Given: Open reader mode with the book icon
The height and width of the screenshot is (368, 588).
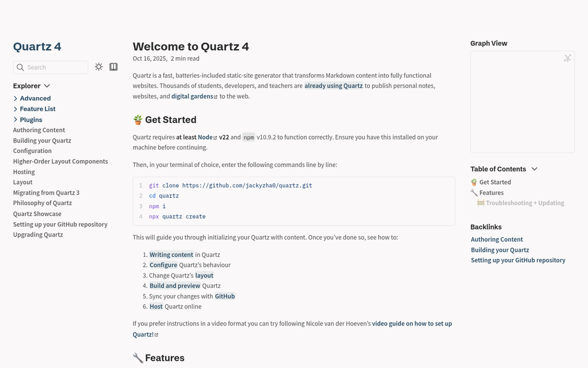Looking at the screenshot, I should [113, 67].
